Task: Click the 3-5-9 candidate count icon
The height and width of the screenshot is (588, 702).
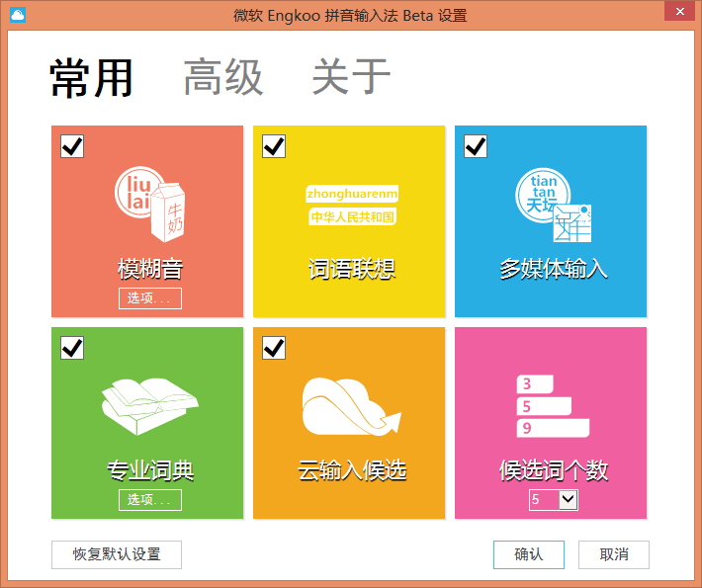Action: [554, 406]
